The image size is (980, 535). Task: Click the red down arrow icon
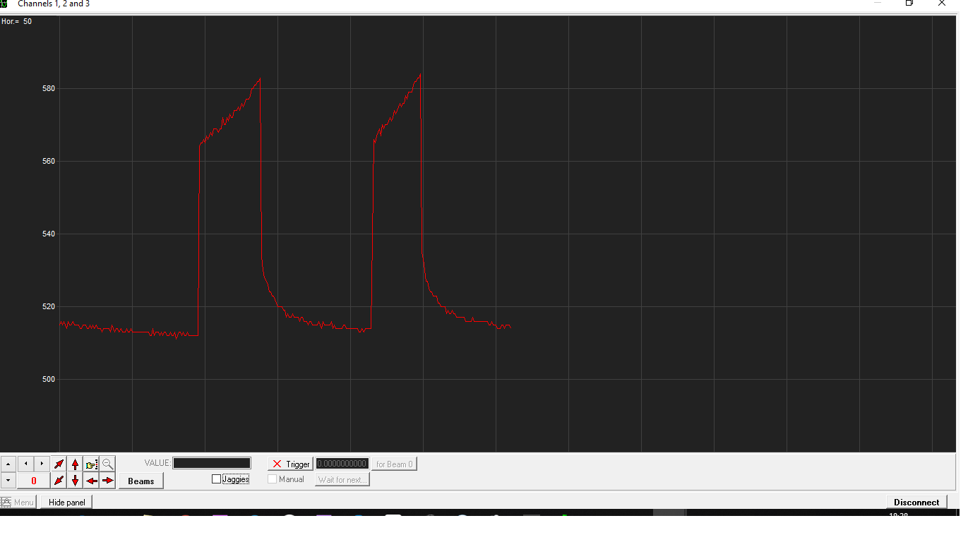(76, 481)
